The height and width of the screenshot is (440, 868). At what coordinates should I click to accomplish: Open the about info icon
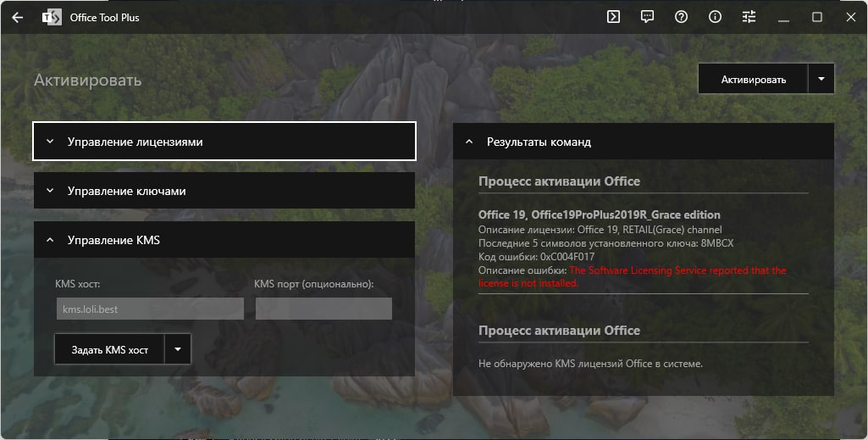click(716, 17)
